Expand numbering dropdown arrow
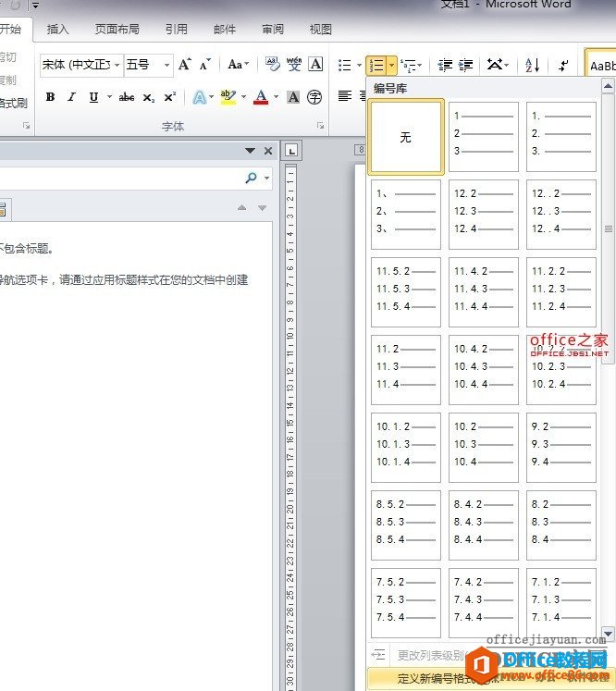The height and width of the screenshot is (691, 616). click(392, 66)
